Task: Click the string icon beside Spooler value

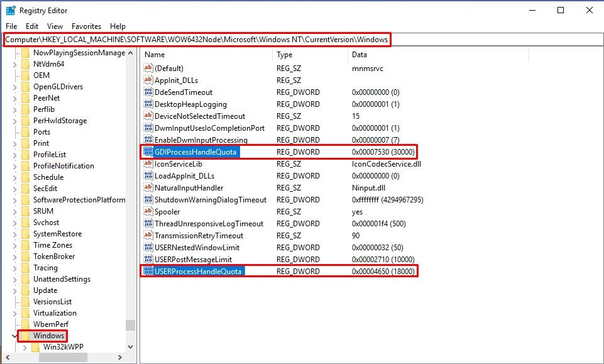Action: point(148,212)
